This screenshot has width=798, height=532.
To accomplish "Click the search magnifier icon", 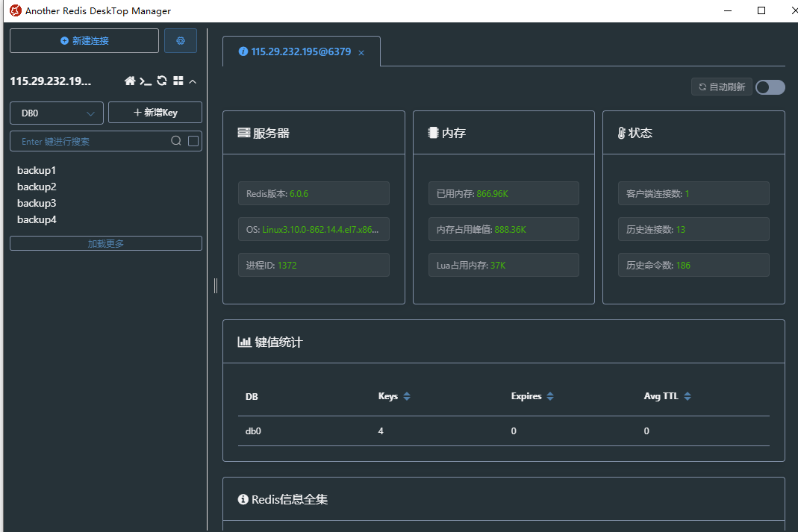I will pos(176,141).
